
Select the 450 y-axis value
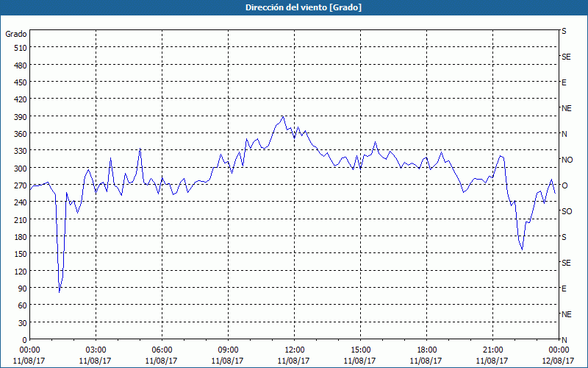click(21, 82)
